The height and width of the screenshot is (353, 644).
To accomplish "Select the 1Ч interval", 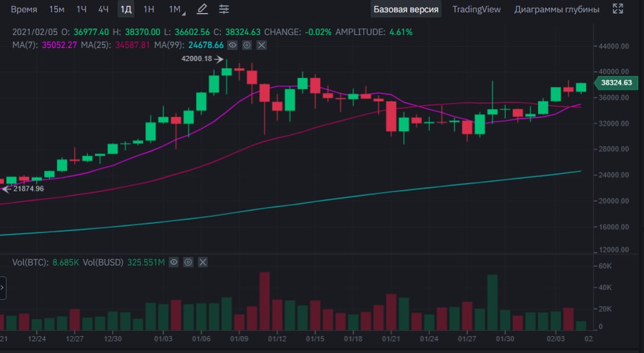I will 81,10.
